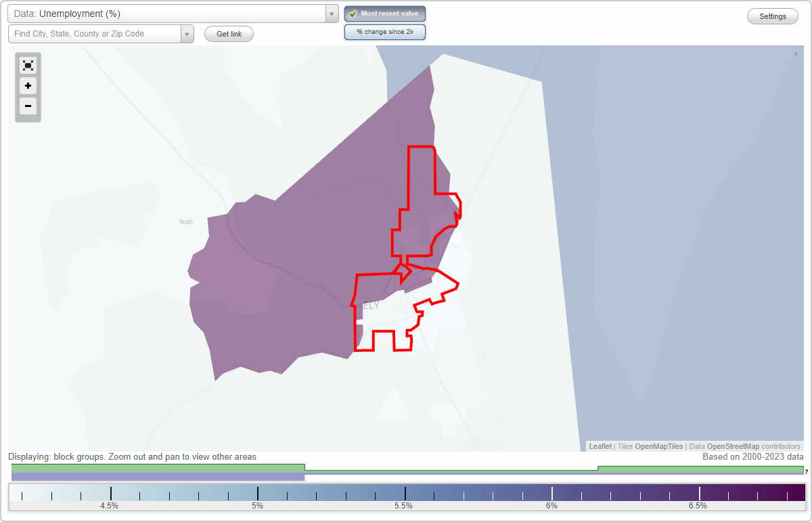Enable the '% change since 2k' view
The width and height of the screenshot is (812, 522).
click(385, 31)
